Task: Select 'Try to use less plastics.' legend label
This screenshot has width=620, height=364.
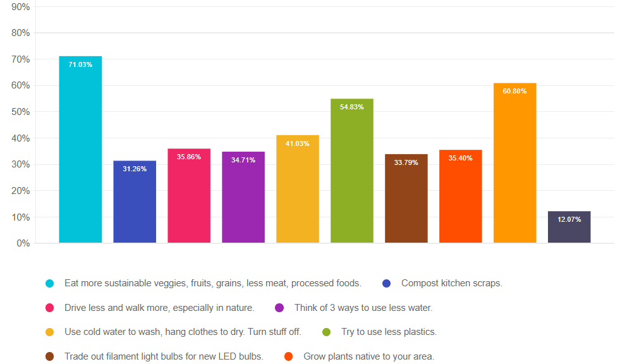Action: point(389,332)
